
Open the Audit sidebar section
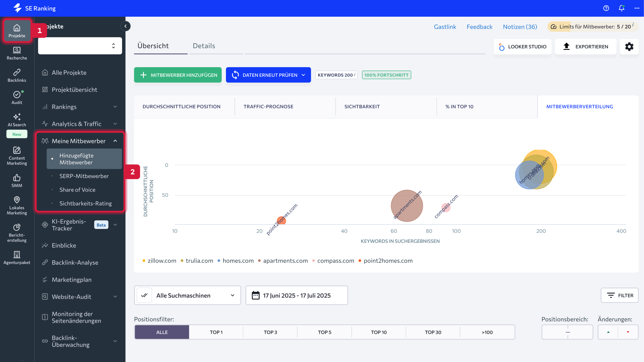tap(17, 98)
